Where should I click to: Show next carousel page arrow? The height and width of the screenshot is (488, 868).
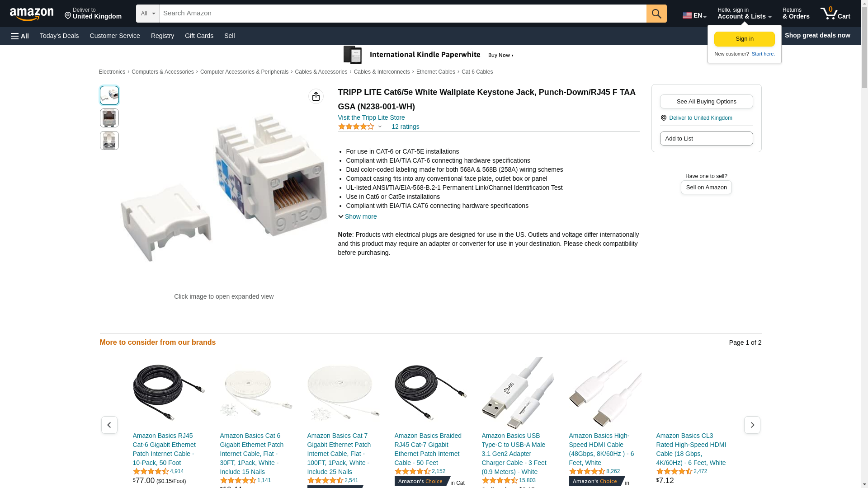click(x=752, y=425)
